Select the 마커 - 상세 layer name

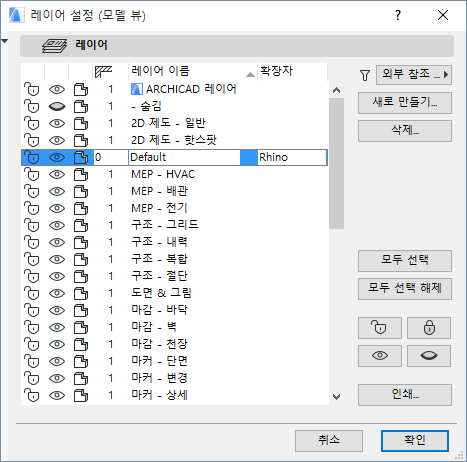(x=159, y=395)
